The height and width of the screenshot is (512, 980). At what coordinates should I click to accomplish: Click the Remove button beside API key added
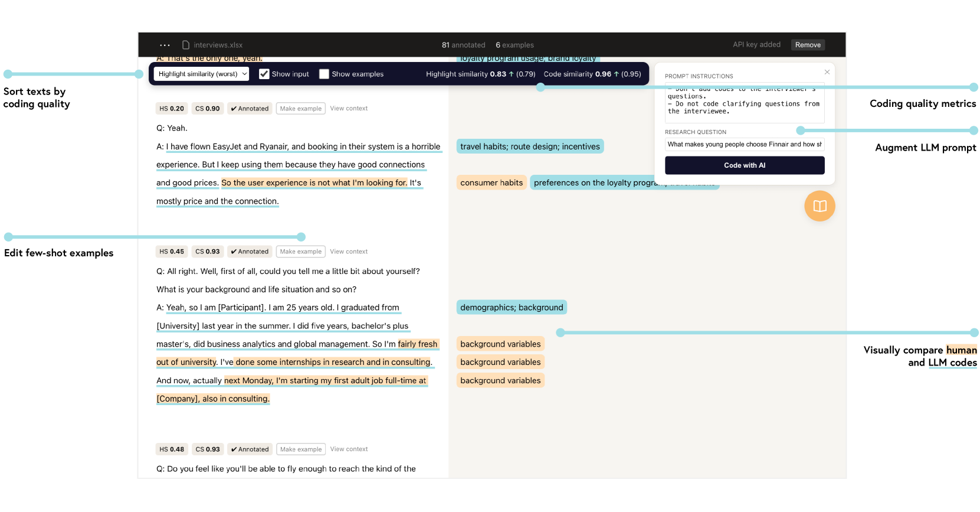(x=807, y=45)
